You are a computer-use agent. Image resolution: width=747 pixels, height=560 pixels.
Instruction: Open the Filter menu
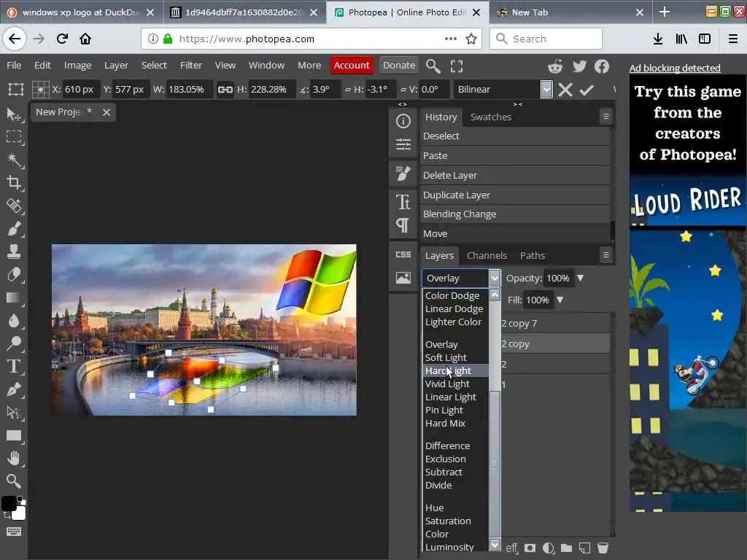point(191,65)
